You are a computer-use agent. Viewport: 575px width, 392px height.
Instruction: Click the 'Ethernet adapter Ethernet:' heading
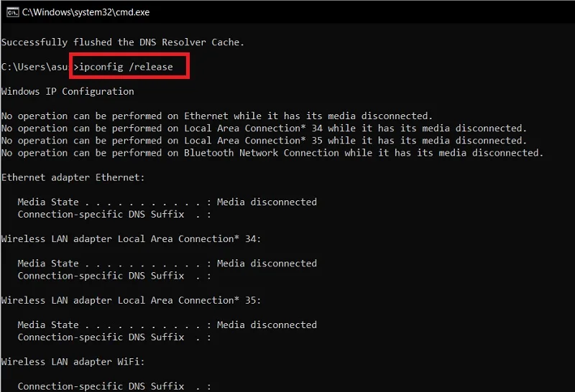73,177
